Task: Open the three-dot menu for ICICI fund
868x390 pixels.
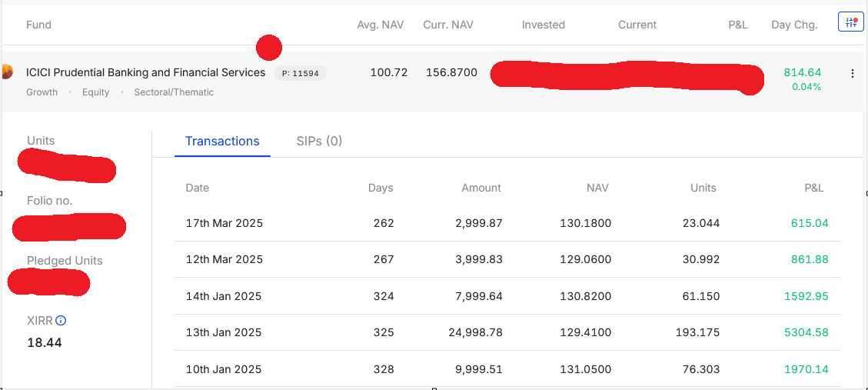Action: click(852, 74)
